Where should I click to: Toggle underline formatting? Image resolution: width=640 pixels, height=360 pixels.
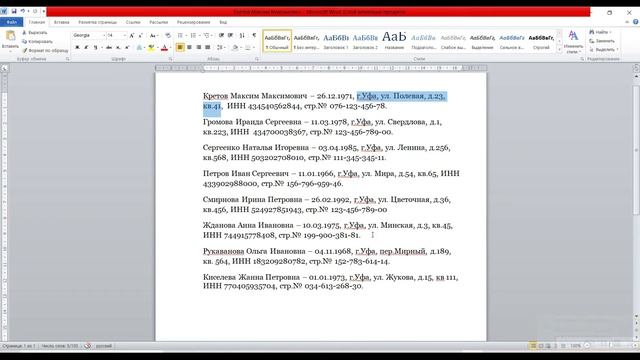point(96,48)
